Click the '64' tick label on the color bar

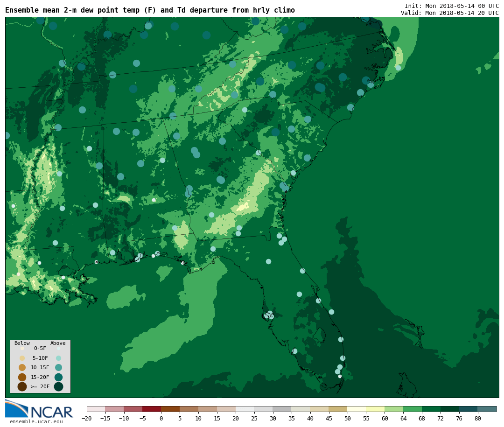point(403,418)
